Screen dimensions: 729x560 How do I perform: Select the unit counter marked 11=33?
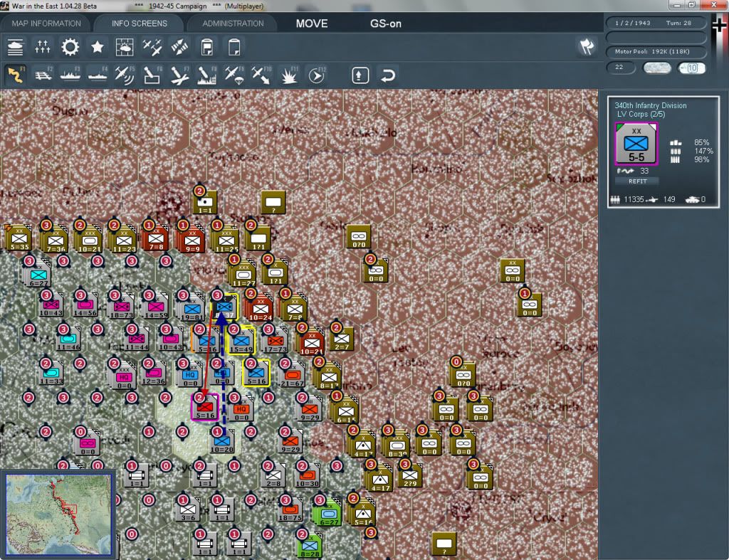click(x=51, y=373)
